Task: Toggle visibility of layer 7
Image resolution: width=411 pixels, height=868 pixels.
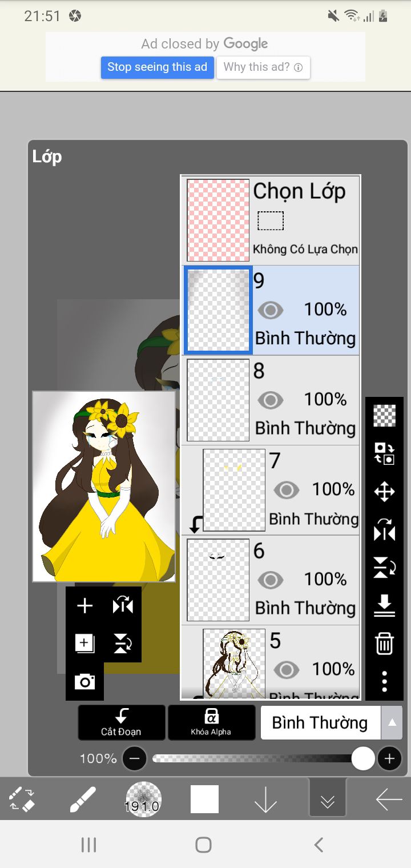Action: point(286,490)
